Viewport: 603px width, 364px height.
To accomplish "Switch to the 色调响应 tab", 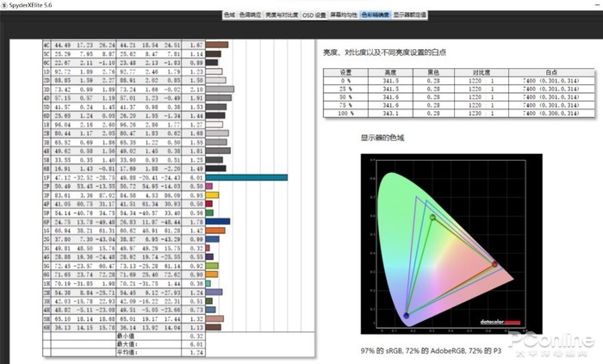I will tap(249, 15).
